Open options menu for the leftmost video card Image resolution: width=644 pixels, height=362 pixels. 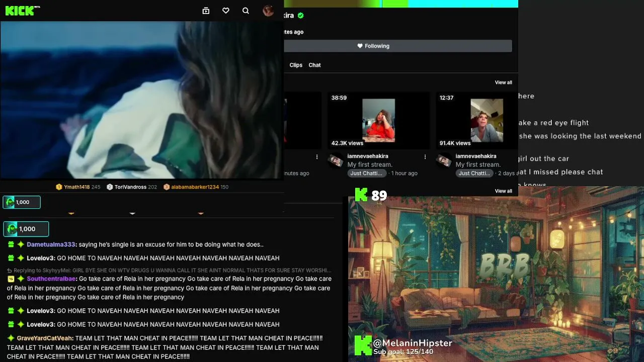tap(317, 157)
